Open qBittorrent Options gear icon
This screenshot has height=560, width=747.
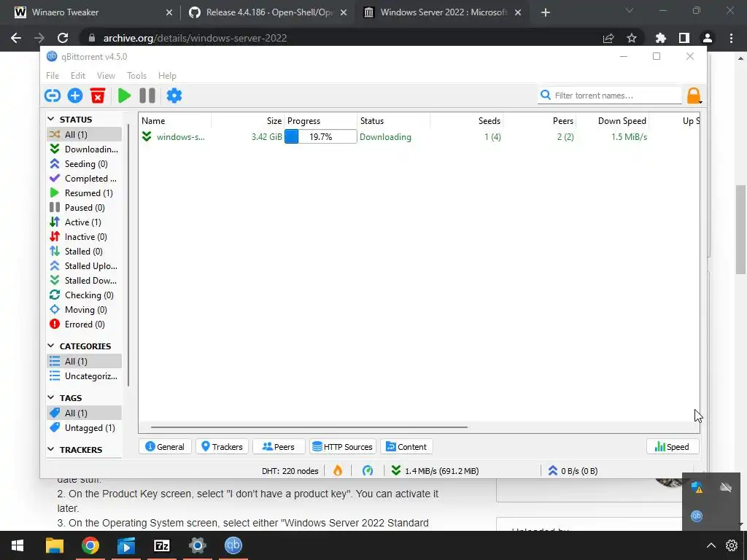click(x=174, y=96)
